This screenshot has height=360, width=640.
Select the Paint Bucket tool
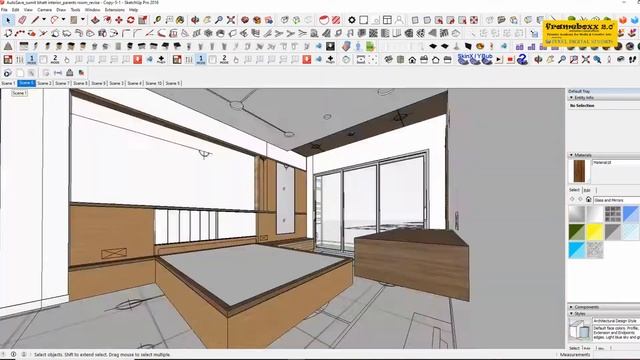point(180,20)
